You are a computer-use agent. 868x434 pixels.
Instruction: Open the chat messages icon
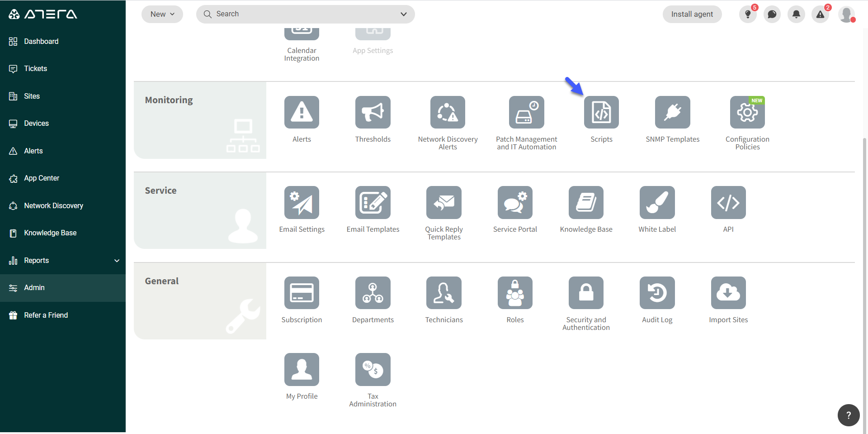[772, 14]
